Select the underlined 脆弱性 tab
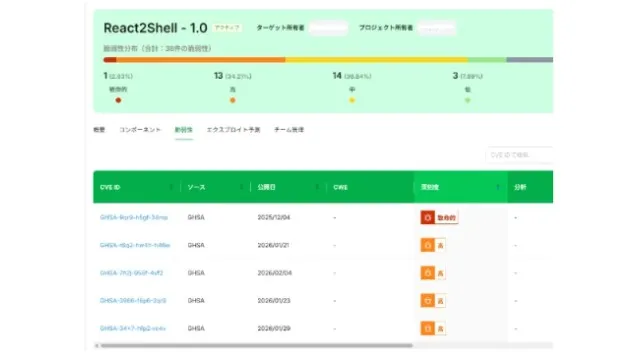This screenshot has width=640, height=360. coord(184,130)
